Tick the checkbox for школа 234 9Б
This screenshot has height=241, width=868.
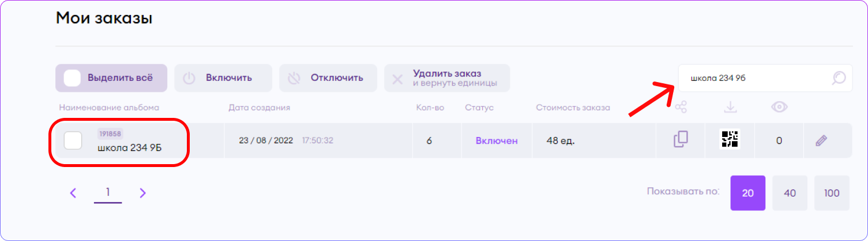[x=73, y=140]
